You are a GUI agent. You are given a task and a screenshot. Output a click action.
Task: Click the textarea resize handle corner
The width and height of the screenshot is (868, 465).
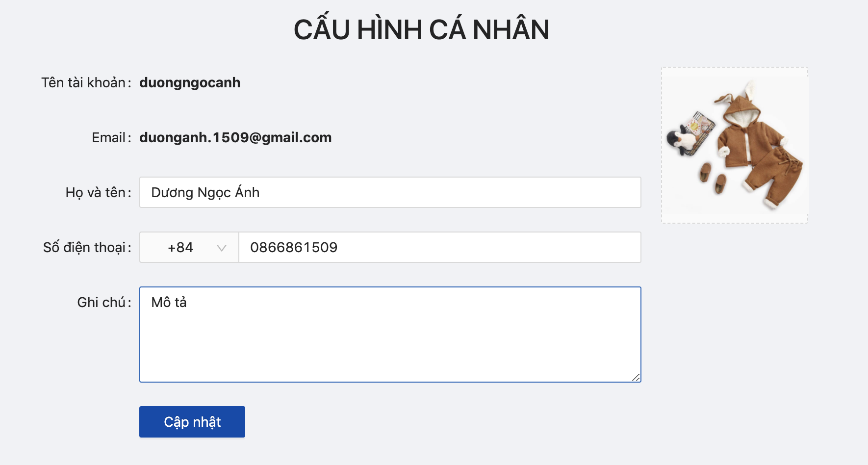coord(636,377)
